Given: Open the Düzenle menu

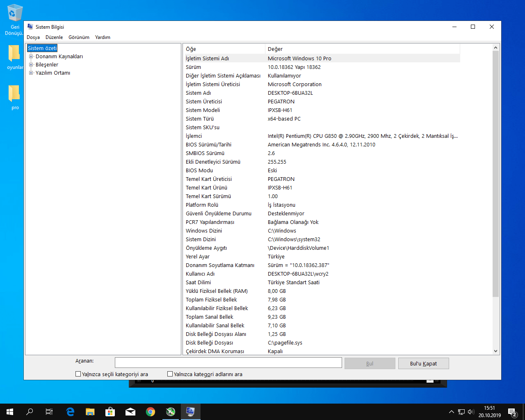Looking at the screenshot, I should click(x=54, y=37).
